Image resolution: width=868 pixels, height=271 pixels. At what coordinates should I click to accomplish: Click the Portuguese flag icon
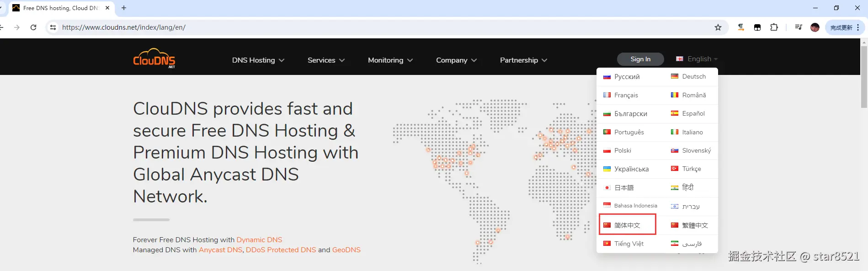[607, 132]
